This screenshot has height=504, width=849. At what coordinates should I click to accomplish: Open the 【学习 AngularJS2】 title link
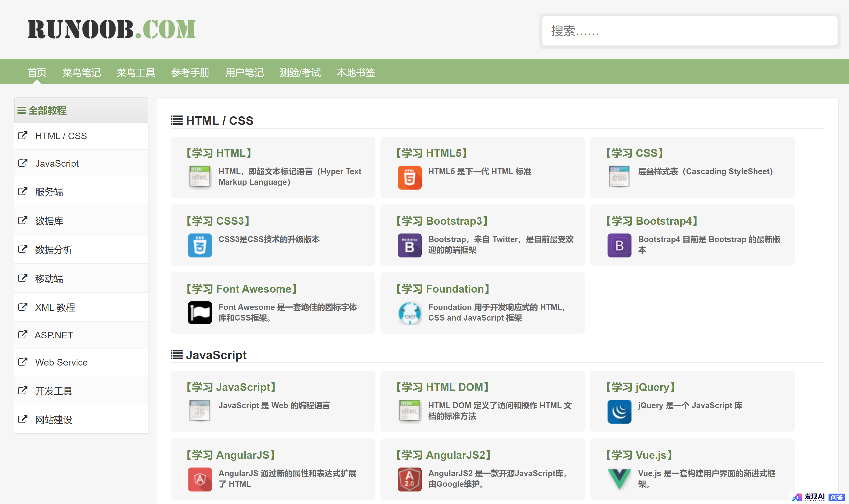tap(443, 455)
